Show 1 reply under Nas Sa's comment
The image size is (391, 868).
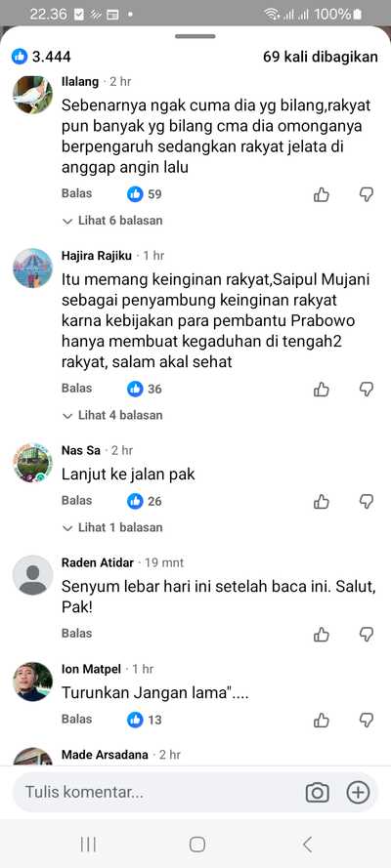tap(113, 527)
